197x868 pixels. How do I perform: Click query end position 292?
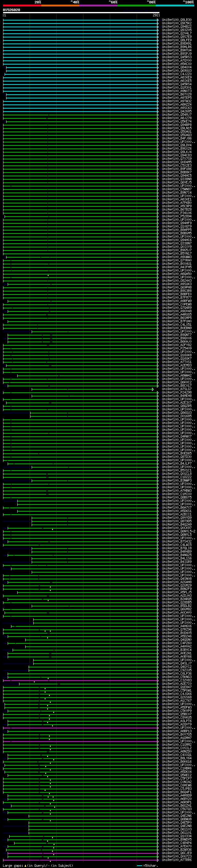point(155,15)
